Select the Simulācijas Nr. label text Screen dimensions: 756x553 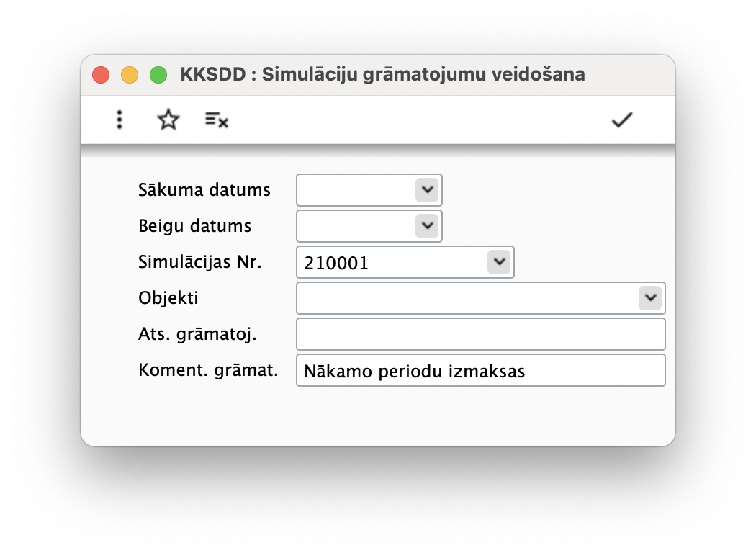coord(199,262)
